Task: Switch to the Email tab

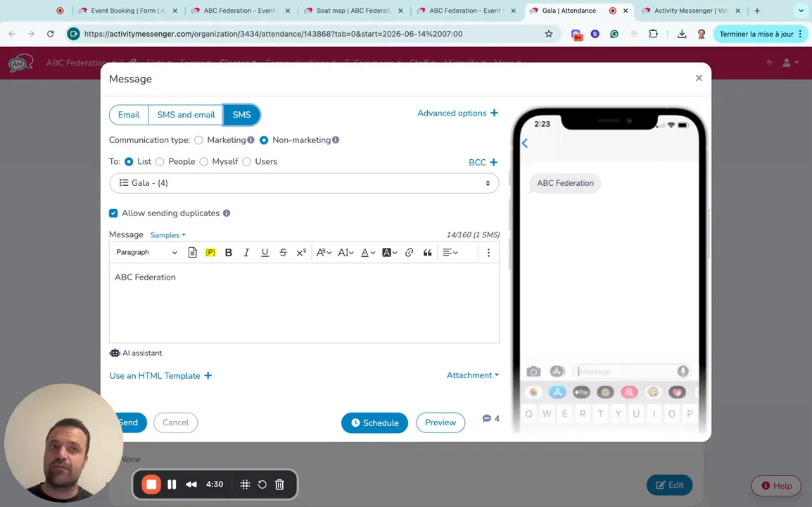Action: click(129, 115)
